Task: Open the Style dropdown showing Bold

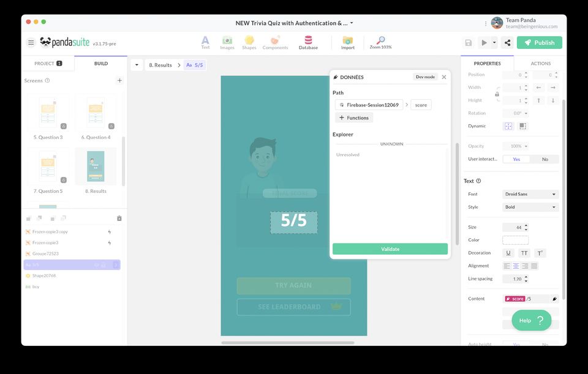Action: pos(530,207)
